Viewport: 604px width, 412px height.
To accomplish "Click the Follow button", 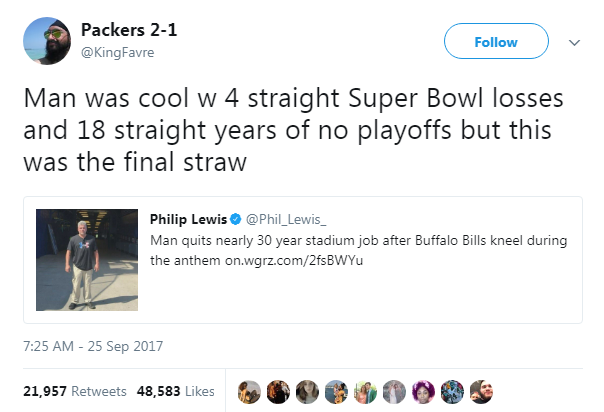I will [496, 41].
